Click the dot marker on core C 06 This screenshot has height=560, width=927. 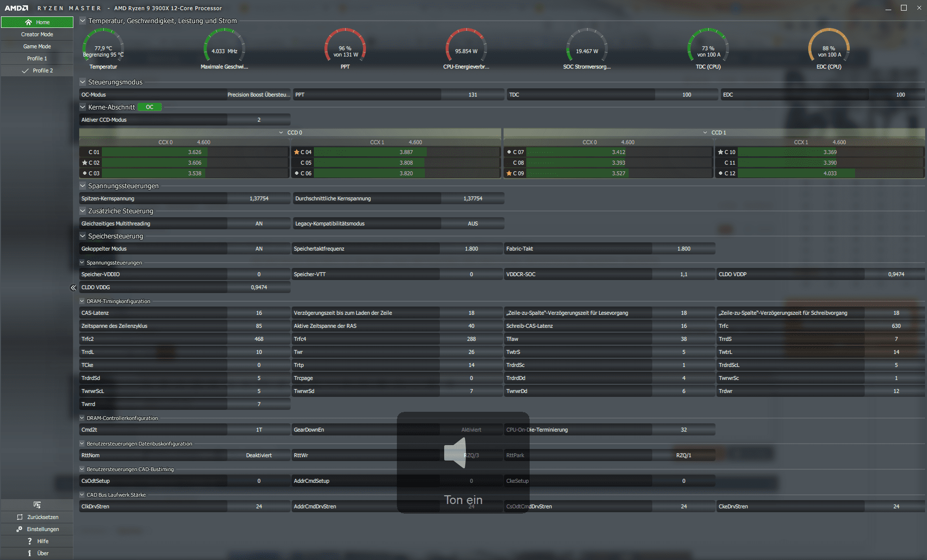coord(296,173)
